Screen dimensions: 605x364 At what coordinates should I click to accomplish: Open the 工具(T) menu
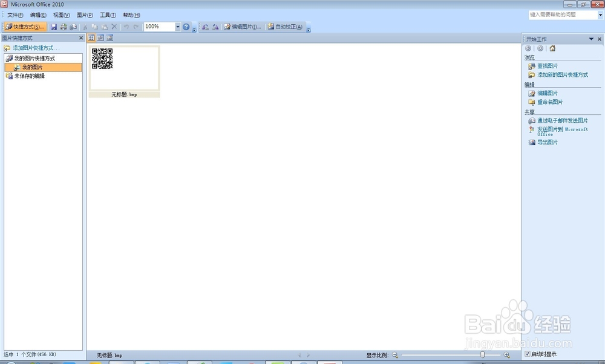click(108, 15)
